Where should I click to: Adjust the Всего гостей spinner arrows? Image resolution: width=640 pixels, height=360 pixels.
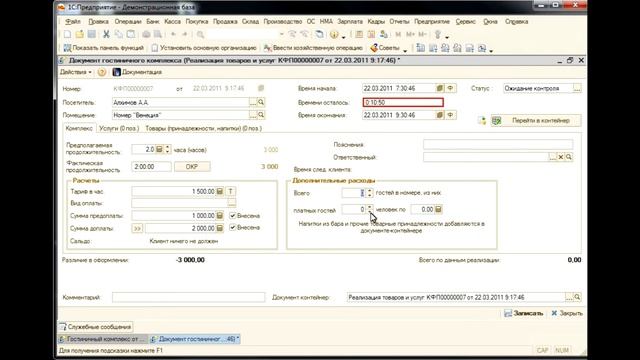point(369,193)
